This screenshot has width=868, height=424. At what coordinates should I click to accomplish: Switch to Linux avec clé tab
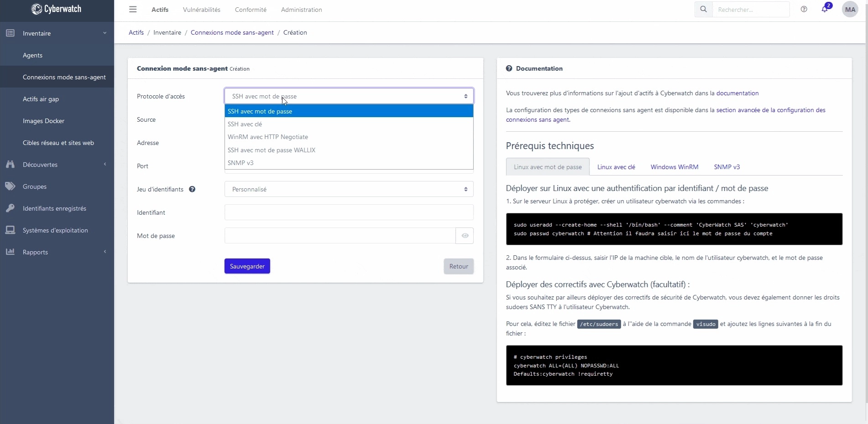(616, 167)
